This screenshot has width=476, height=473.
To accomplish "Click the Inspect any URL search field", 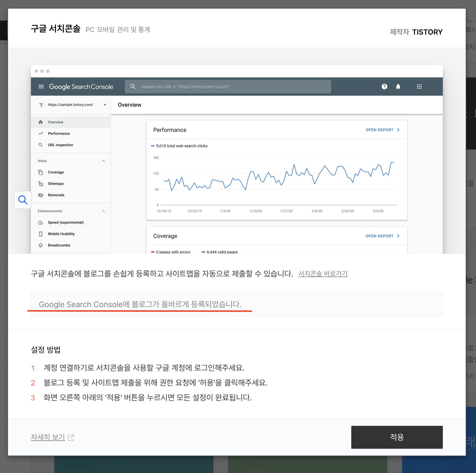I will point(228,87).
